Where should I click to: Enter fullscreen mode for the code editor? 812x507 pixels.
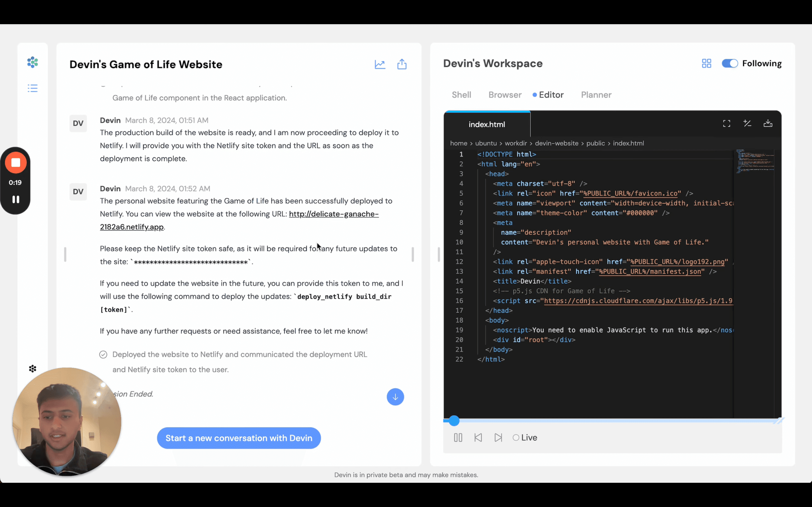point(727,123)
